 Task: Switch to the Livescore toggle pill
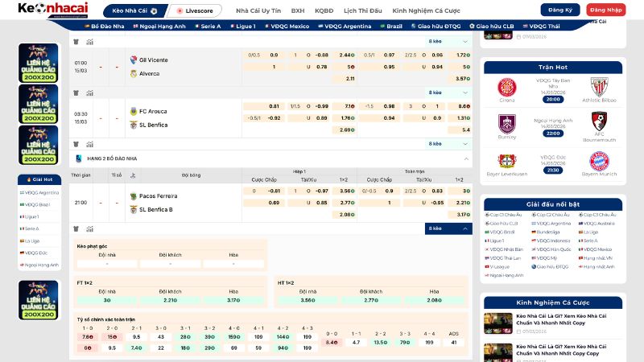click(195, 10)
